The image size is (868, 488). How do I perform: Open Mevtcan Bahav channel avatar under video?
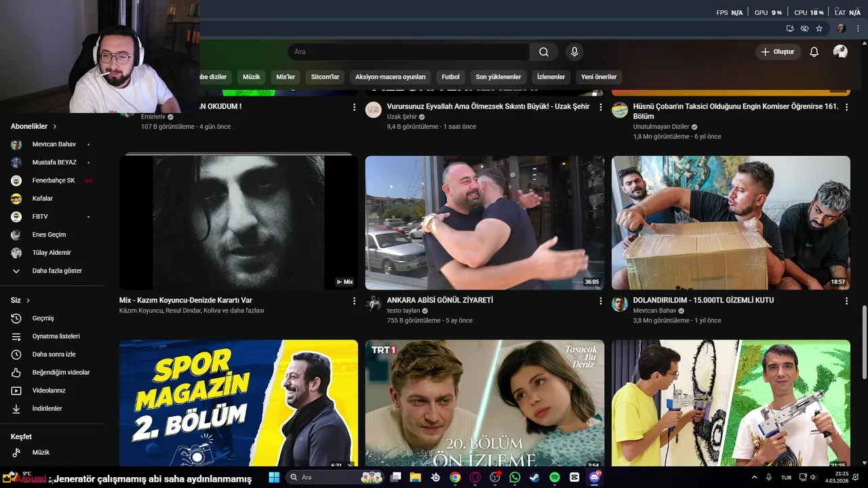tap(620, 304)
